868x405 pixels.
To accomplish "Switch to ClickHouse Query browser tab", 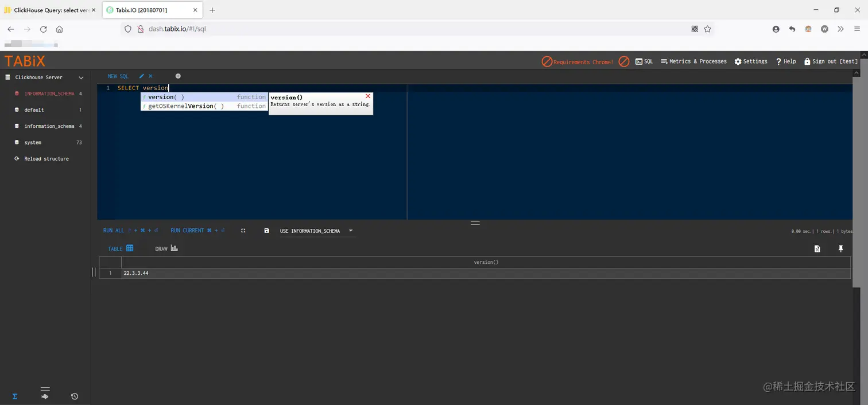I will point(51,10).
